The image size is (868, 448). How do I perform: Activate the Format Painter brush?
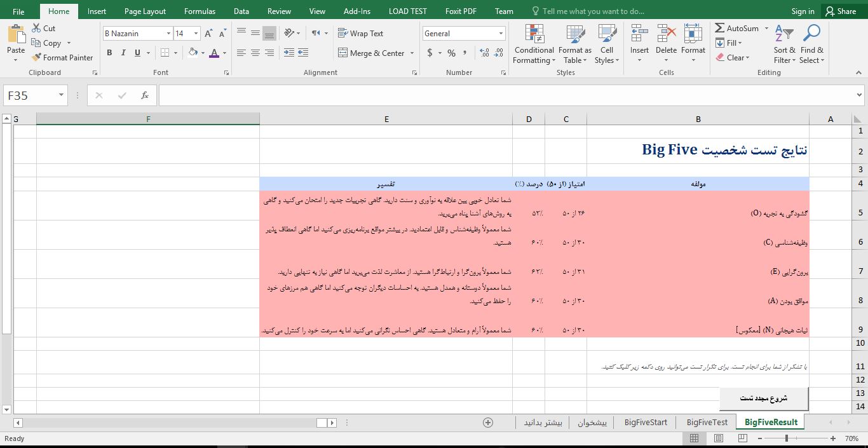pos(36,57)
